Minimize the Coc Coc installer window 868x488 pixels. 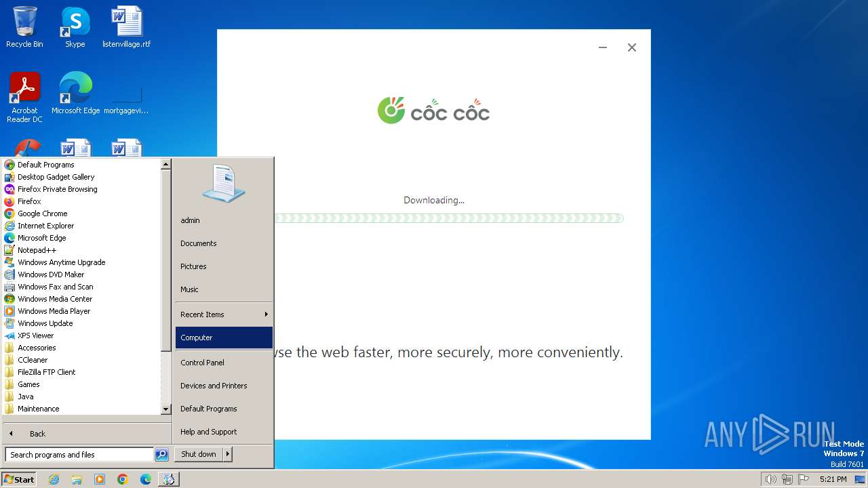point(603,47)
